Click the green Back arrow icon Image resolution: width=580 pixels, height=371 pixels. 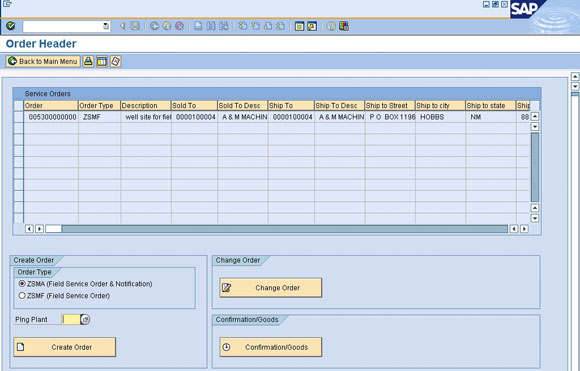154,26
